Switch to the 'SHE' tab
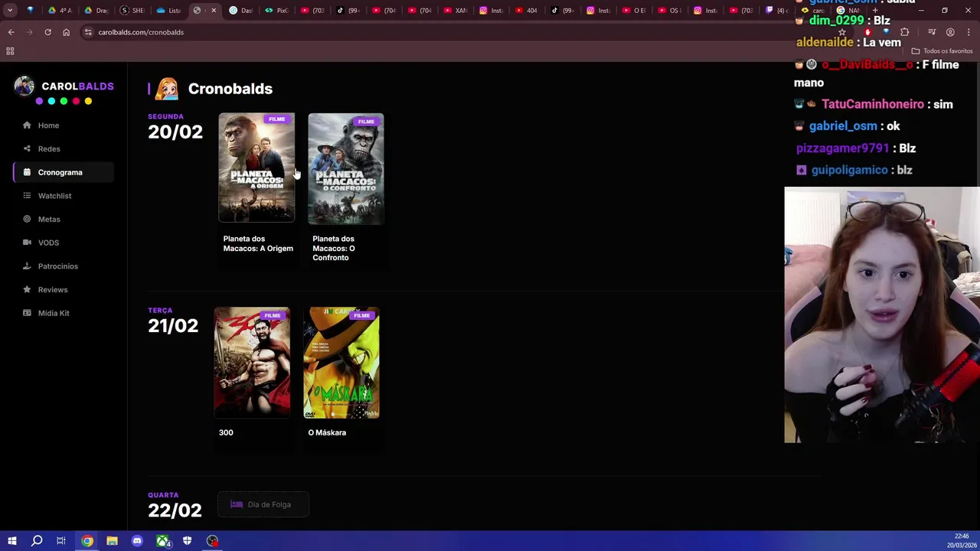The width and height of the screenshot is (980, 551). click(132, 11)
